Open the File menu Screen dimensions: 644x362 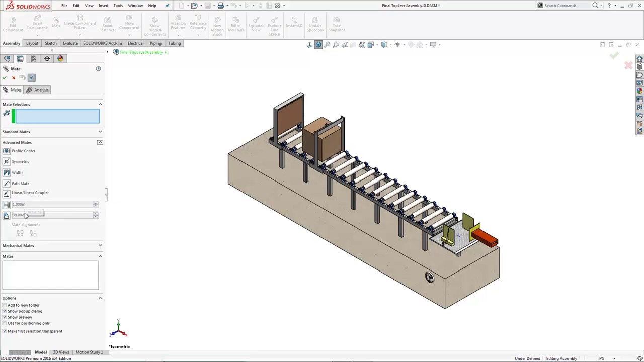(x=64, y=6)
